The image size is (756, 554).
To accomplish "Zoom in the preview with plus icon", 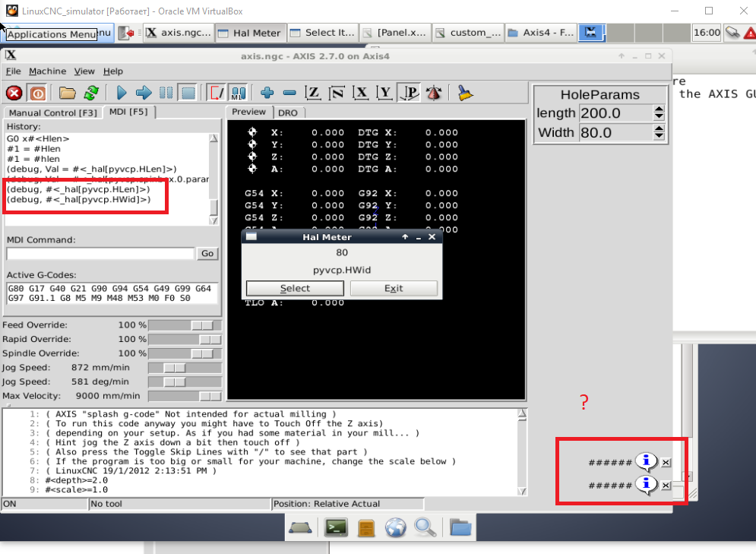I will pyautogui.click(x=267, y=93).
